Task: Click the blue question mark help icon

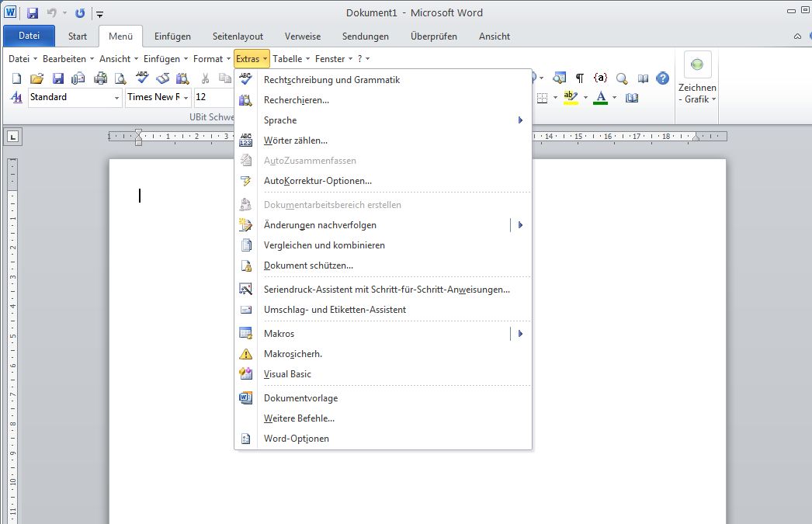Action: (663, 78)
